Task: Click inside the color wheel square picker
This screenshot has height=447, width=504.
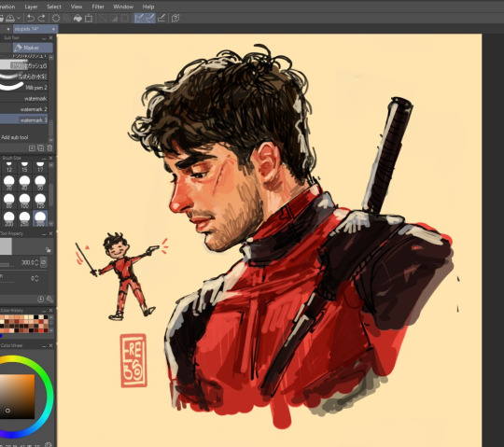Action: 17,397
